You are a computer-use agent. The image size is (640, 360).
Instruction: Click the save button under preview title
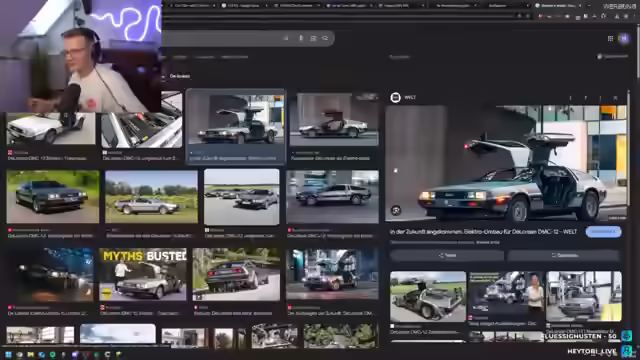564,255
